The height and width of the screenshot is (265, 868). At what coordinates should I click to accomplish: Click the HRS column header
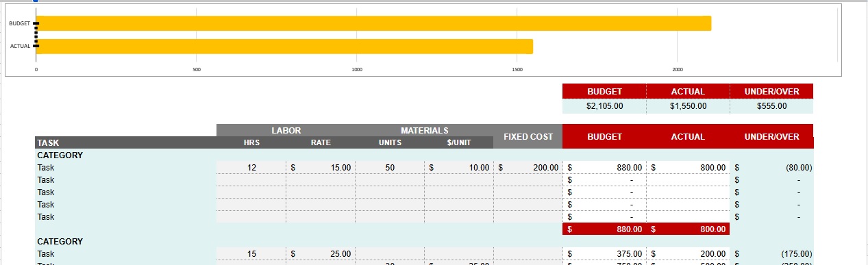coord(251,142)
